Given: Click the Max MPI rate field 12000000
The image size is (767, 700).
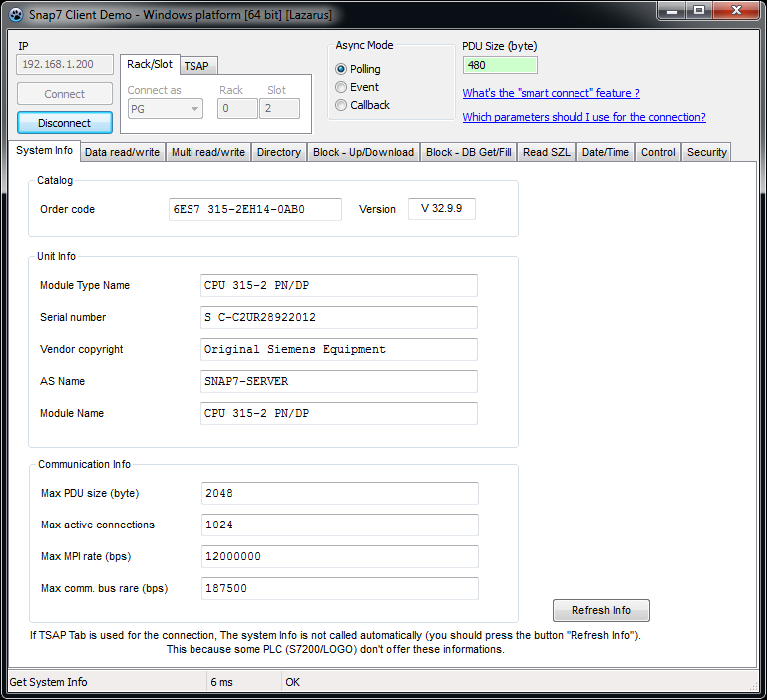Looking at the screenshot, I should (339, 556).
